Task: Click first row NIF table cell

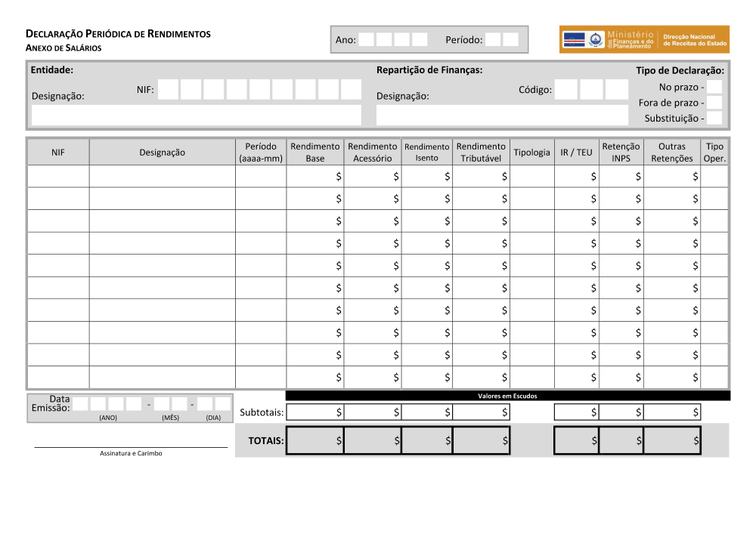Action: click(58, 176)
